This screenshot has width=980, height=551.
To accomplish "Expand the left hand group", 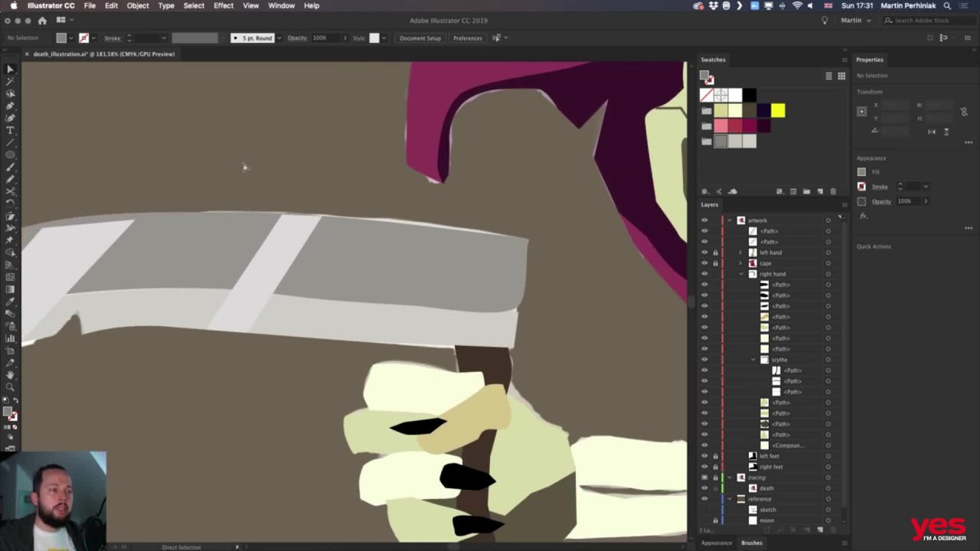I will tap(740, 253).
